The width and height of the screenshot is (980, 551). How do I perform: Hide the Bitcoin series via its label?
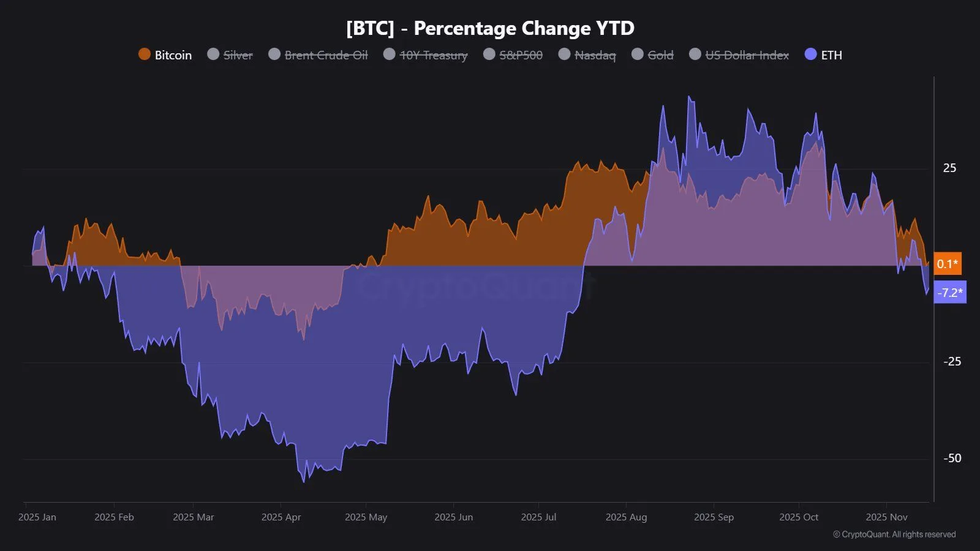[173, 55]
